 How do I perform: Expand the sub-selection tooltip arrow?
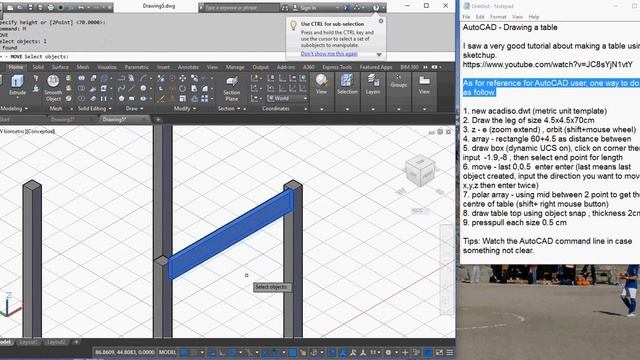(379, 54)
